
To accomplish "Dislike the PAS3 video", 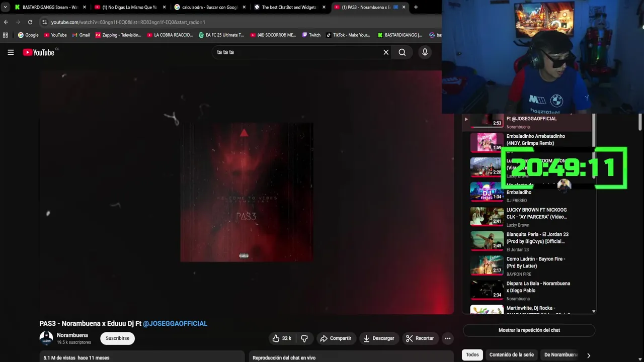I will tap(304, 338).
